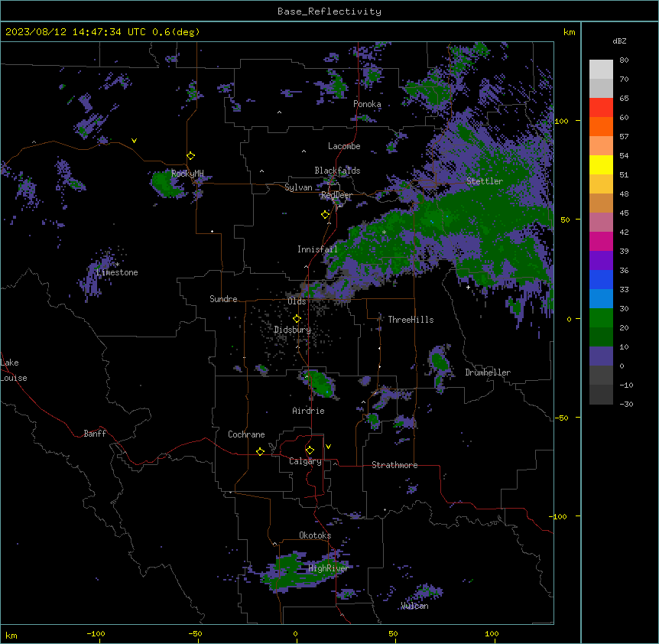The height and width of the screenshot is (644, 659).
Task: Click the Base_Reflectivity title
Action: click(x=329, y=11)
